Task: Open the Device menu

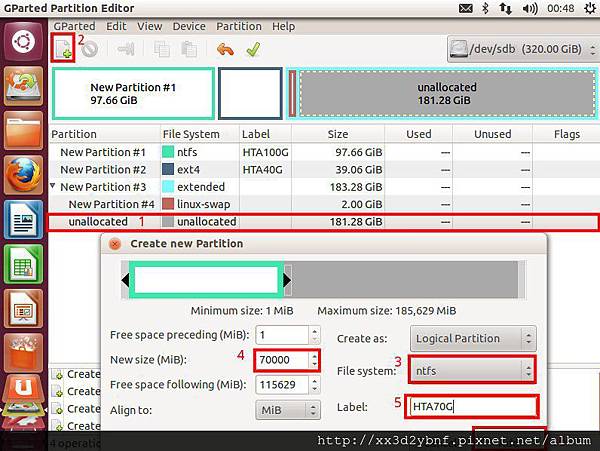Action: click(x=189, y=26)
